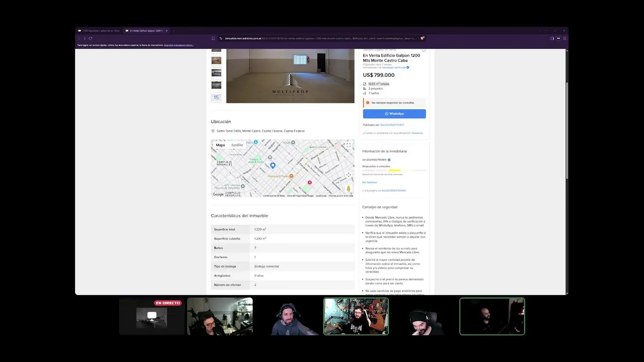Click the 'Número de oficinas' row label
The width and height of the screenshot is (644, 362).
click(227, 285)
